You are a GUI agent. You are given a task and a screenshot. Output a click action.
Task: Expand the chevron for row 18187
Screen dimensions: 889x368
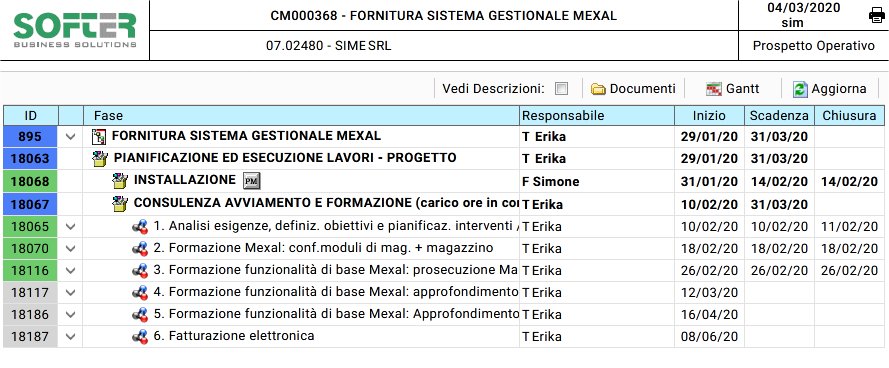tap(70, 336)
